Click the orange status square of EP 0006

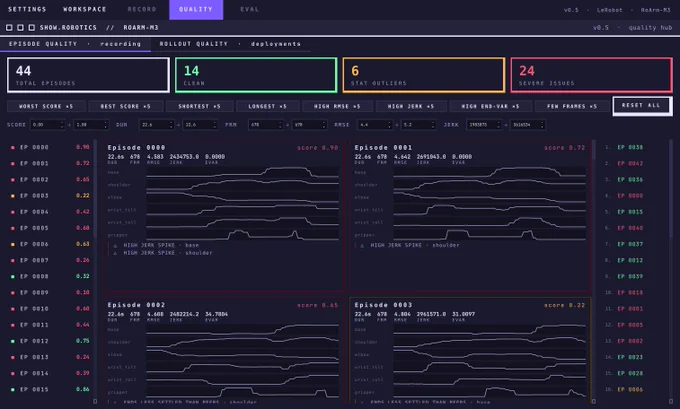tap(13, 245)
